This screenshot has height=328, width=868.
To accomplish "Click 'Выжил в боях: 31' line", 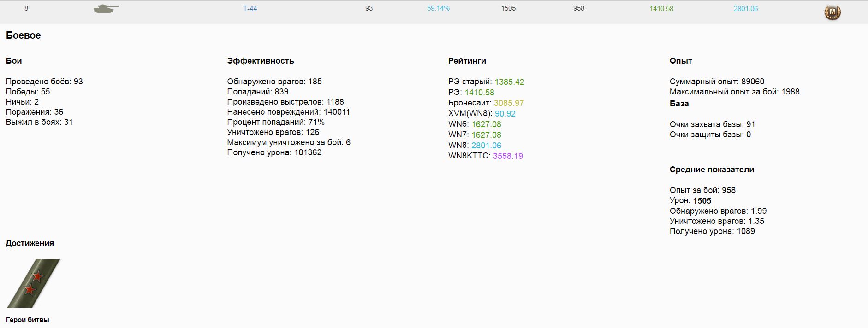I will [x=39, y=122].
